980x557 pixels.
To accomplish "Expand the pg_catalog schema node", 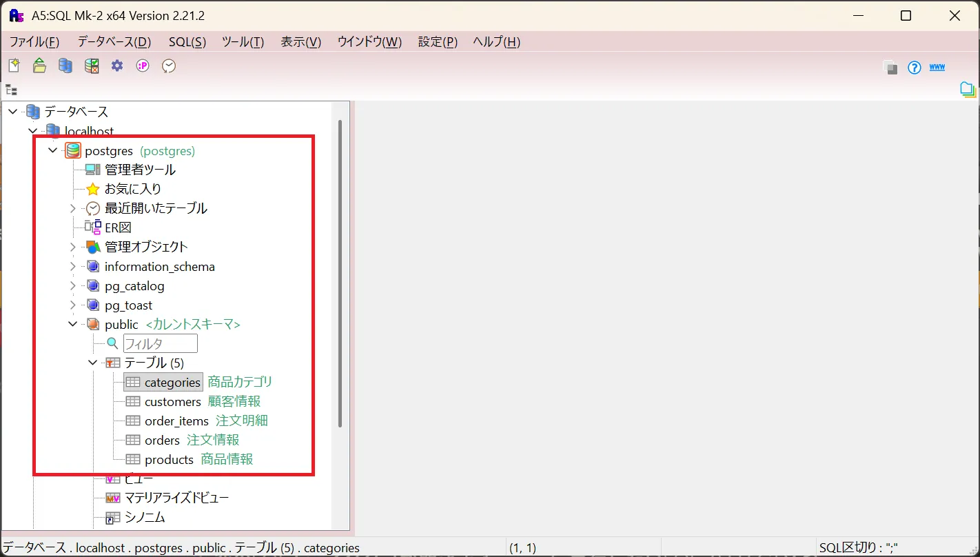I will 73,285.
